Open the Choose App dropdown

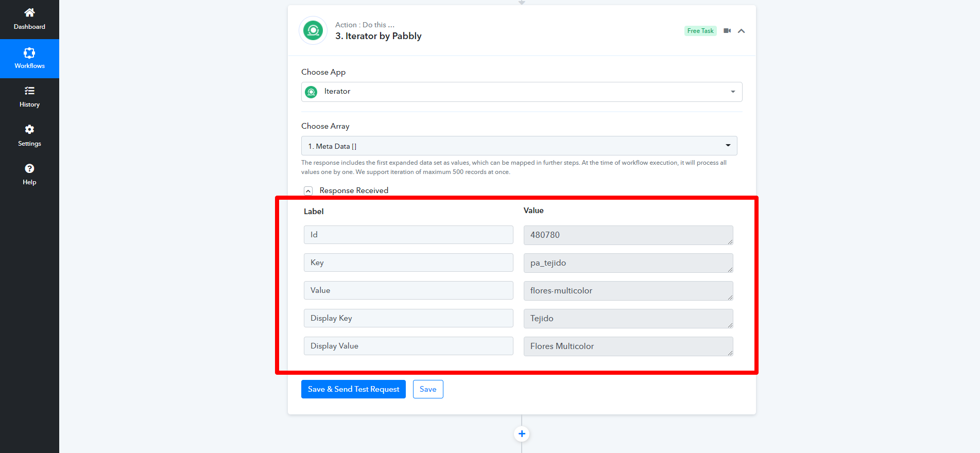(522, 92)
